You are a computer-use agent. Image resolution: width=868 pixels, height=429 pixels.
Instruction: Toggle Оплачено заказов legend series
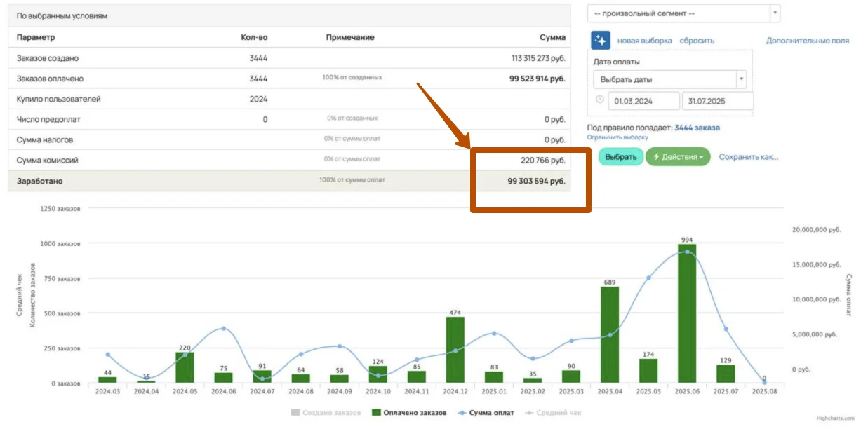click(x=409, y=413)
